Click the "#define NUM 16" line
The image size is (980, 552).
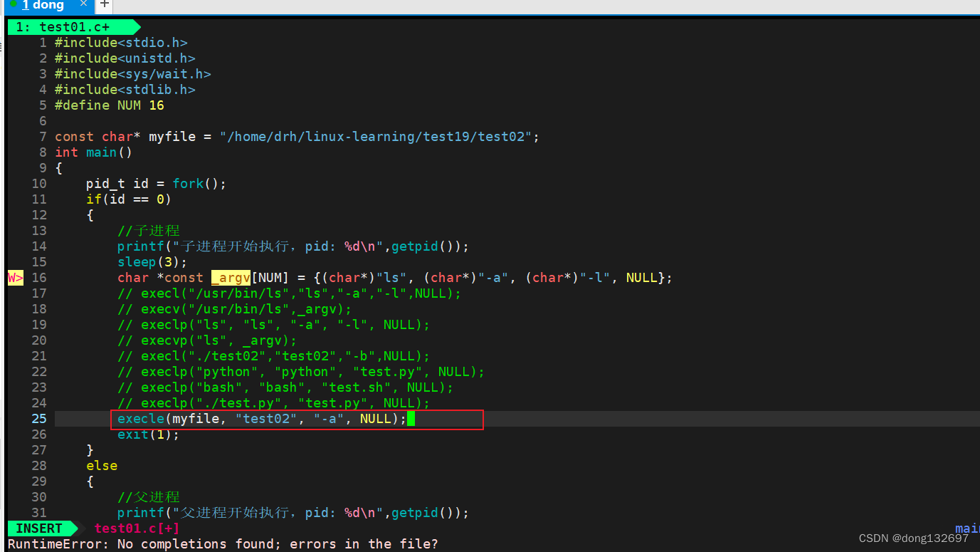click(x=110, y=105)
